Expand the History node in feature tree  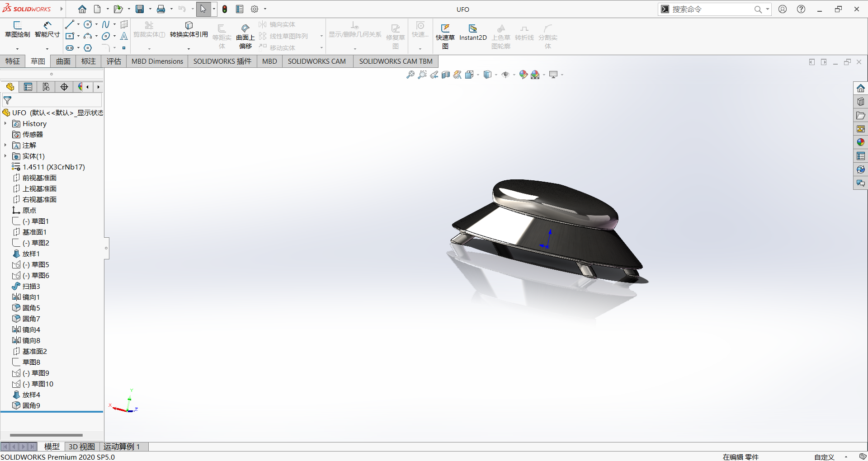6,123
